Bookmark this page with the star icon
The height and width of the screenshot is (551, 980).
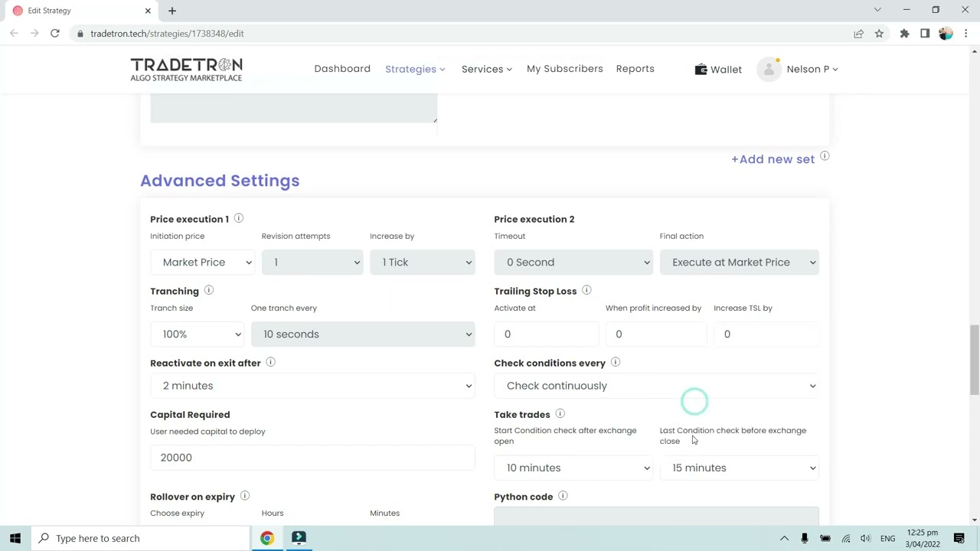click(879, 34)
